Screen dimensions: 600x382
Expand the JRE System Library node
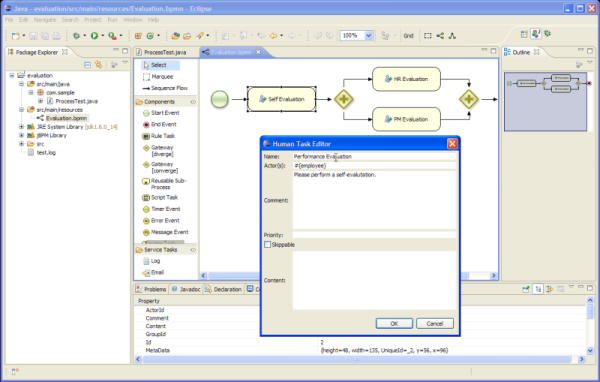(x=21, y=127)
